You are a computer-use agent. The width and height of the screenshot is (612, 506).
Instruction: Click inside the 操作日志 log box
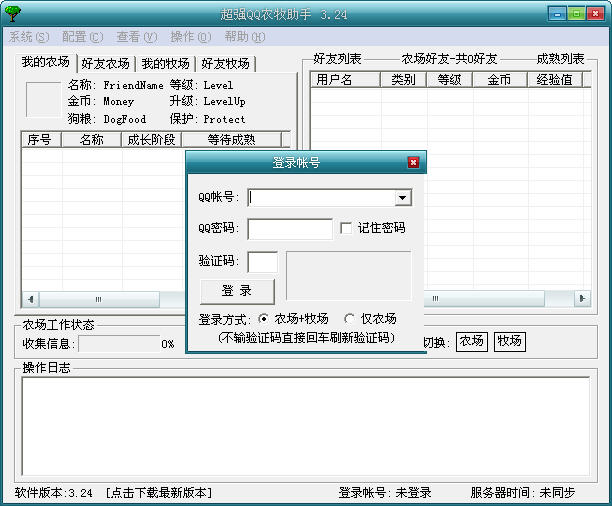pyautogui.click(x=306, y=426)
